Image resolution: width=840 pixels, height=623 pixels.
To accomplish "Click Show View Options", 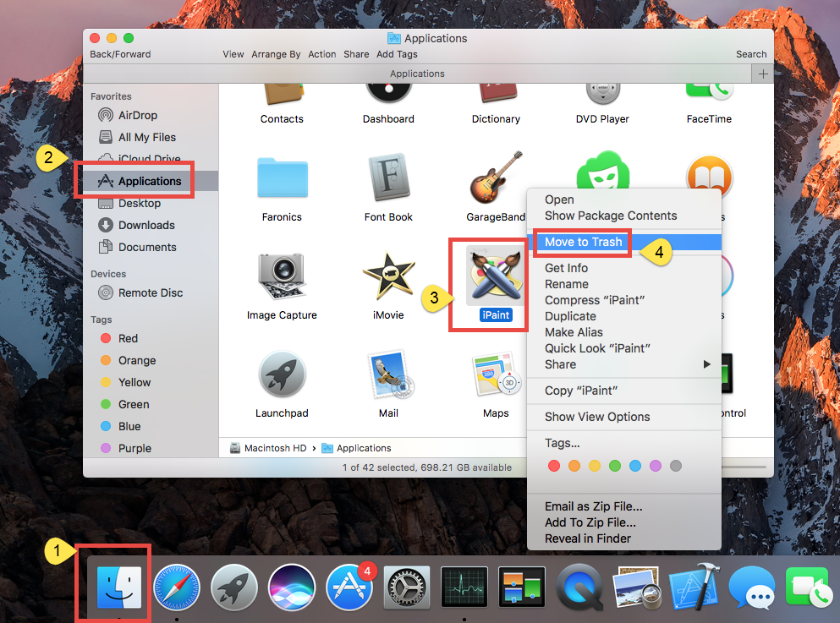I will (597, 417).
